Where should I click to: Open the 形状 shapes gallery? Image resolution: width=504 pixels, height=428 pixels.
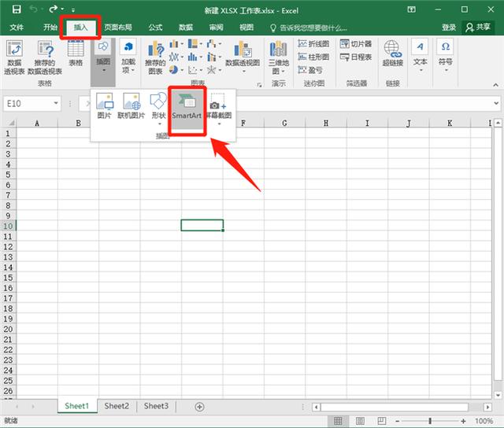pos(158,109)
